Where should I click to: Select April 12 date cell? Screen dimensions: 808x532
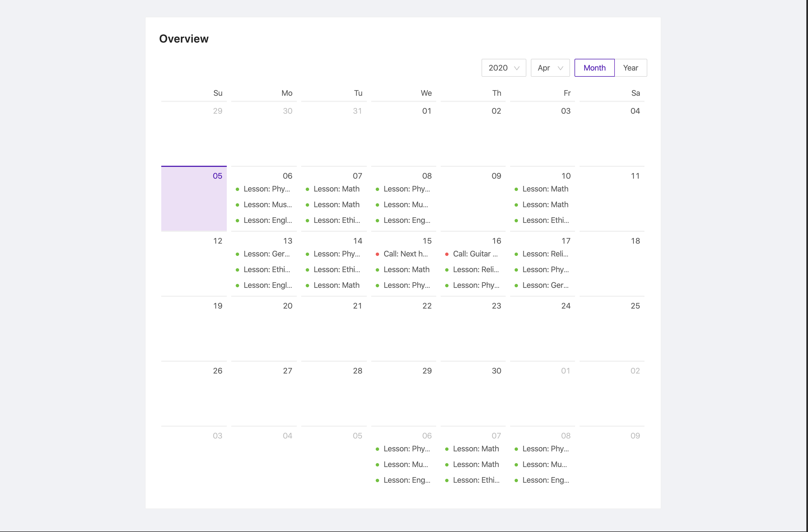pyautogui.click(x=194, y=263)
